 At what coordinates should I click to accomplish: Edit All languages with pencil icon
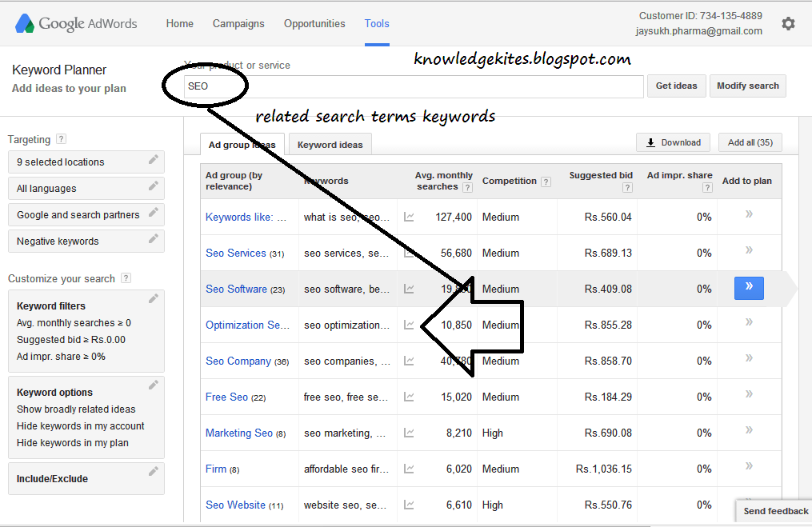coord(154,186)
